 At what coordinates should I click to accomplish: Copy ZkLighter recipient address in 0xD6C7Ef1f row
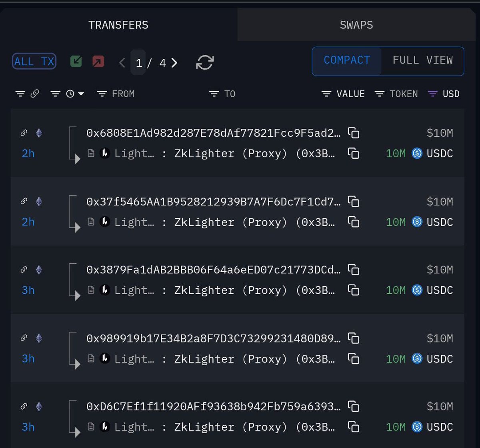click(354, 427)
